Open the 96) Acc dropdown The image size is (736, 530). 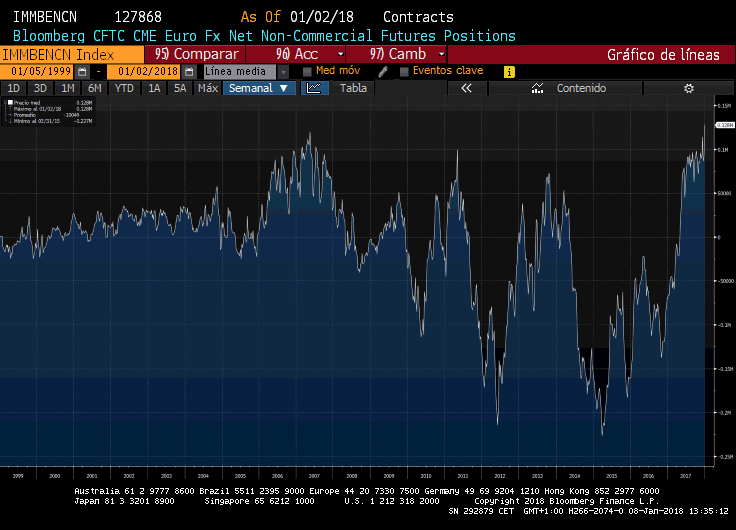click(x=295, y=54)
